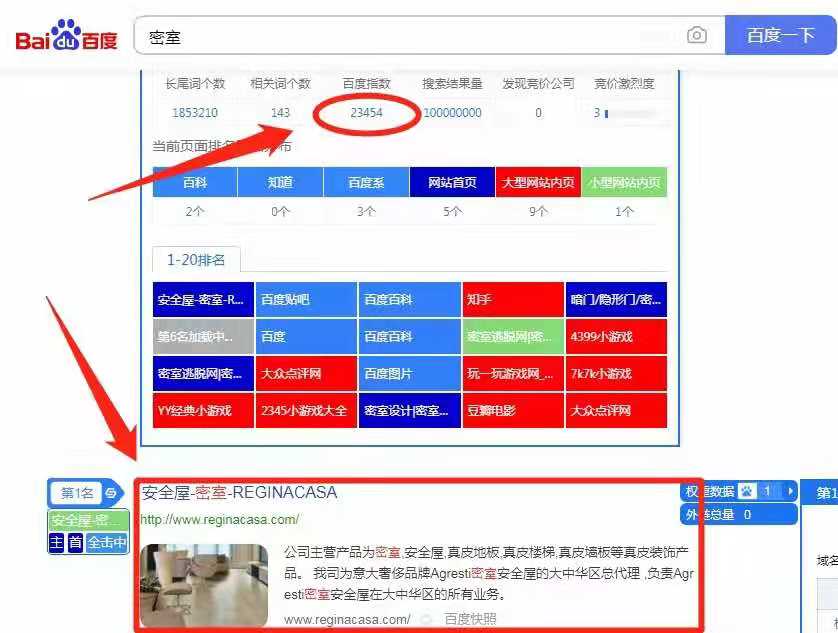Click the 主 badge under the ranking label
The image size is (838, 633).
pyautogui.click(x=56, y=542)
